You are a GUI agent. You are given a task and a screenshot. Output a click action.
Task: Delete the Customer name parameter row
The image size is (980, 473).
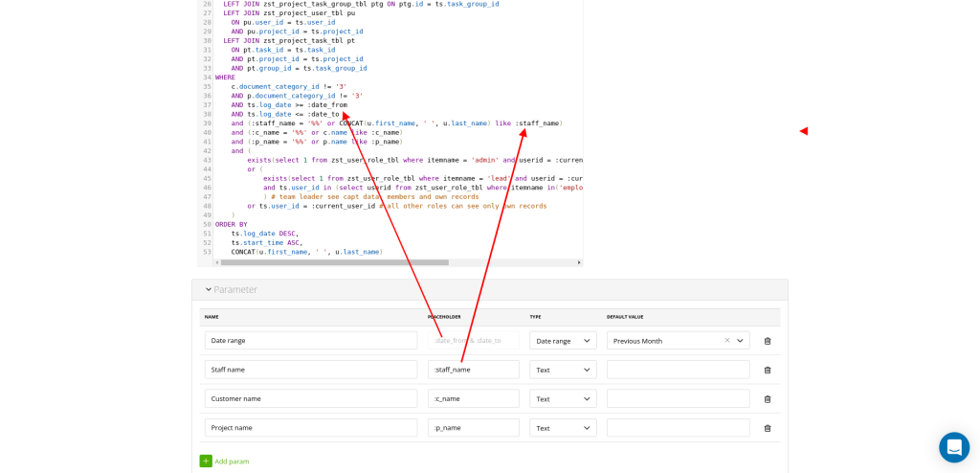click(x=768, y=399)
